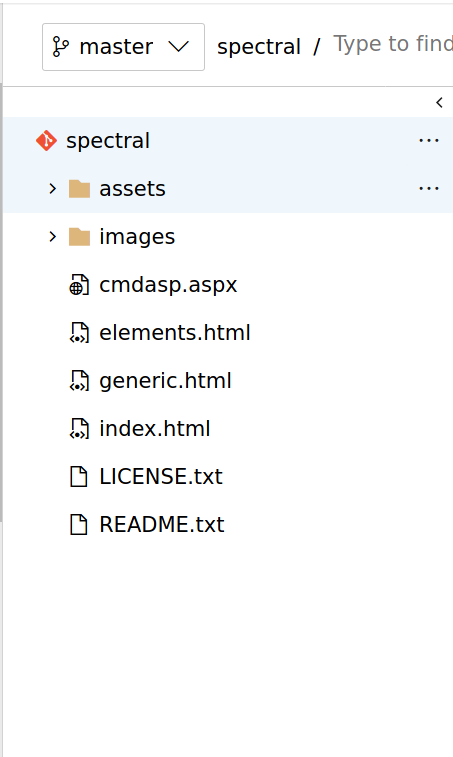Open more actions for spectral repository
This screenshot has height=757, width=453.
coord(429,140)
